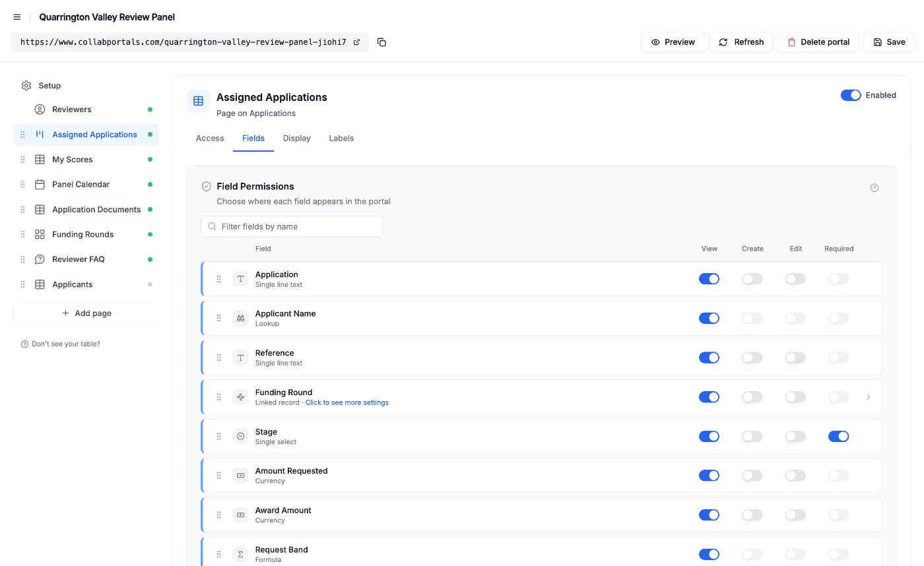Click drag handle on Reference field row
The height and width of the screenshot is (566, 924).
pos(219,358)
